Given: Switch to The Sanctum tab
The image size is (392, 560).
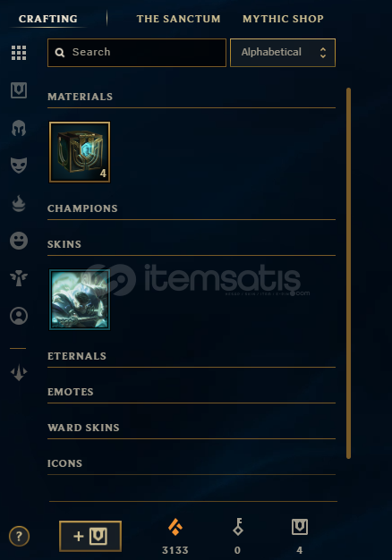Looking at the screenshot, I should 178,19.
